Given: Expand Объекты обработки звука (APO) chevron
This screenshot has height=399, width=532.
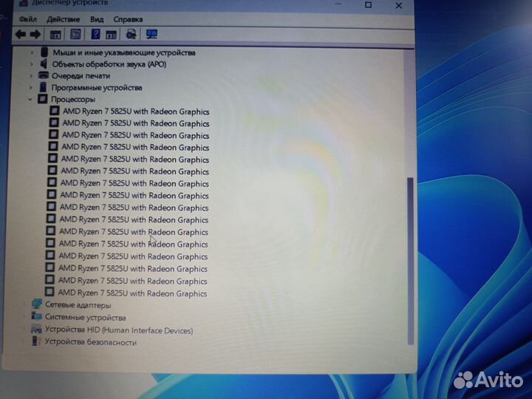Looking at the screenshot, I should pos(31,64).
